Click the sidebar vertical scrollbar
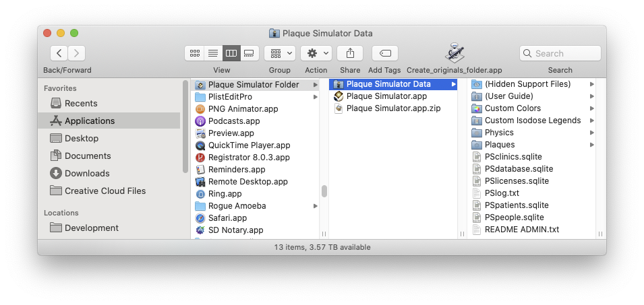Image resolution: width=644 pixels, height=305 pixels. point(185,127)
